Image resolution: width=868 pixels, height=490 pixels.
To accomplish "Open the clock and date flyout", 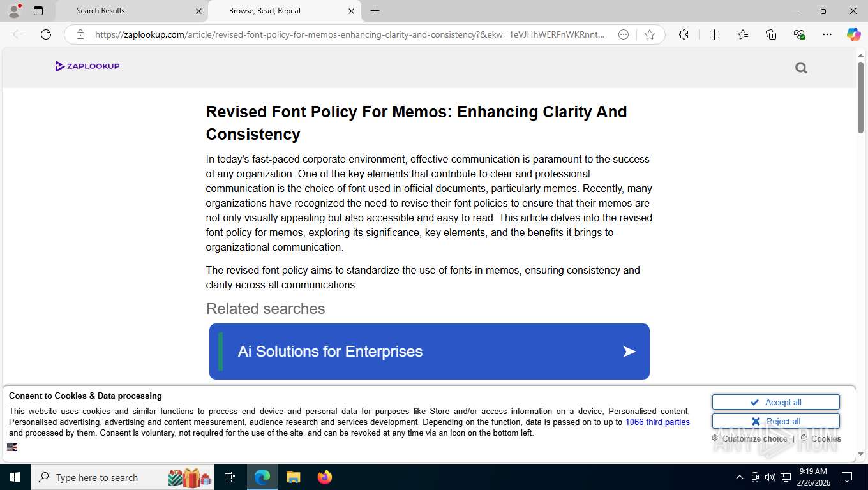I will pos(812,477).
